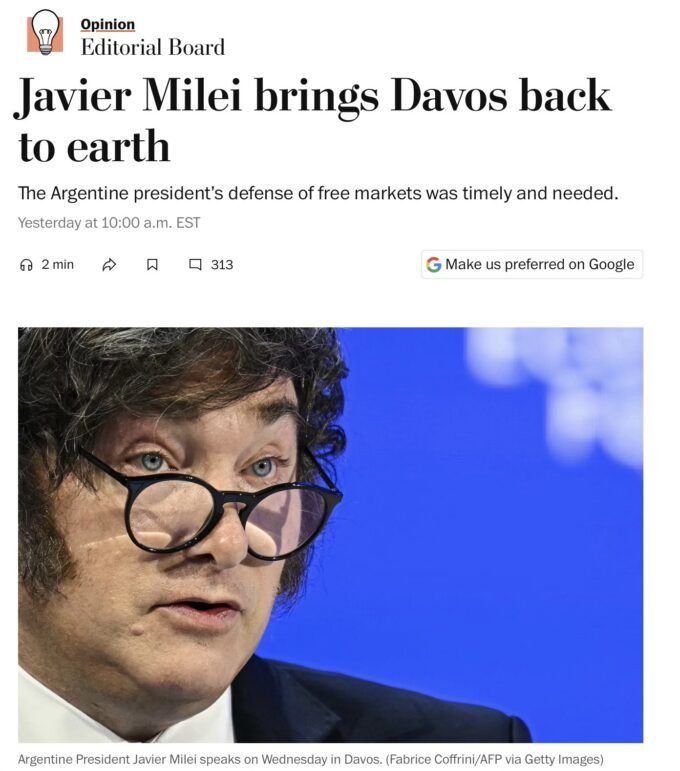This screenshot has width=680, height=771.
Task: Click the caption 'Argentine President Javier Milei speaks'
Action: (x=130, y=759)
